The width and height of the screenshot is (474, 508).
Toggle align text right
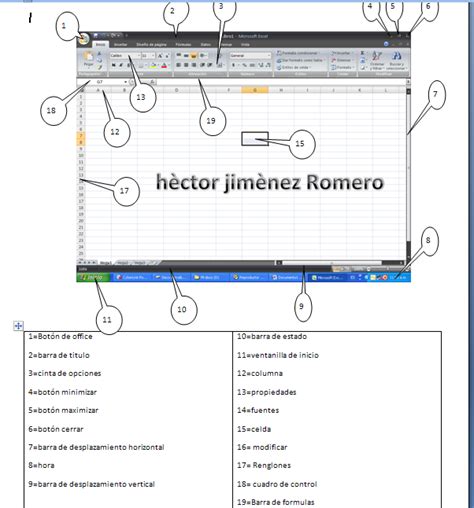pos(194,65)
